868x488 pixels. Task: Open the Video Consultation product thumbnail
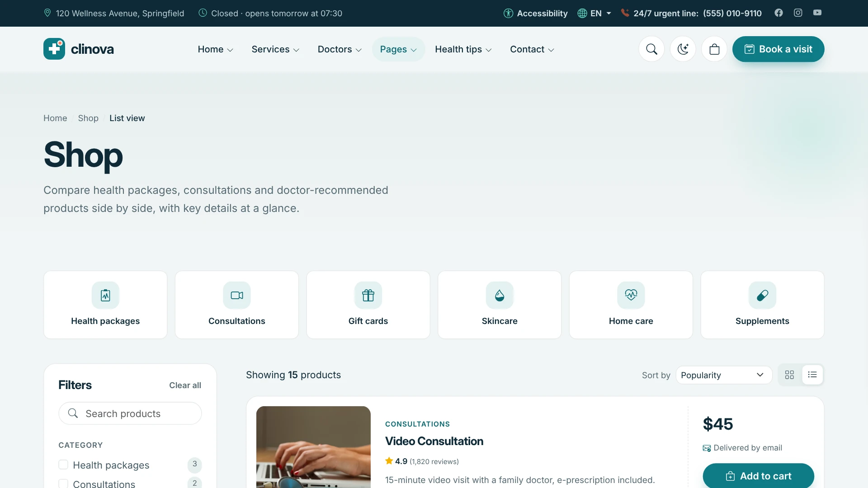pyautogui.click(x=313, y=447)
